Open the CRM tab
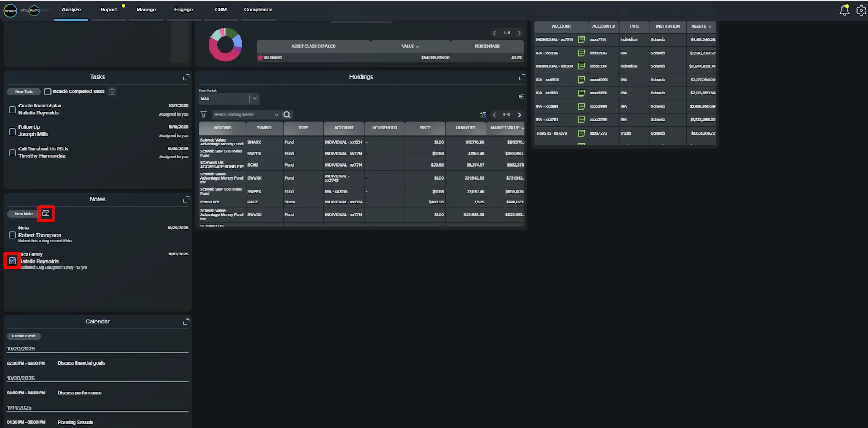The height and width of the screenshot is (428, 868). pos(221,10)
